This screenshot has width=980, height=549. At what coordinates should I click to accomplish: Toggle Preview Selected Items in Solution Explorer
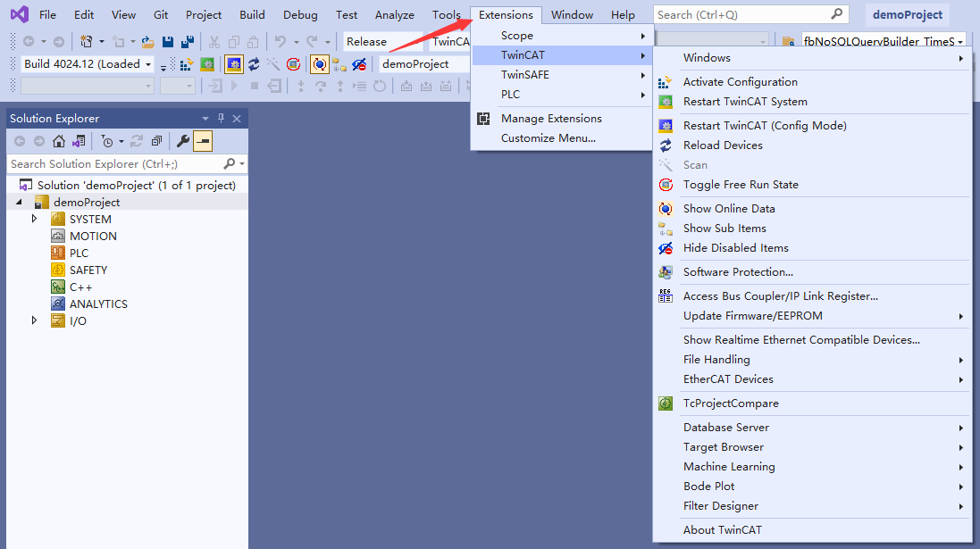click(x=203, y=141)
